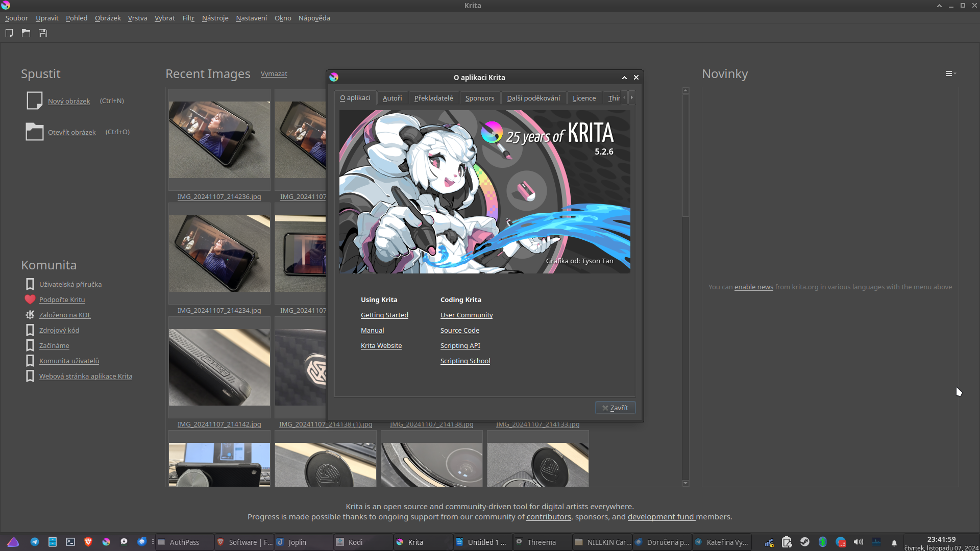The width and height of the screenshot is (980, 551).
Task: Click bookmark icon next to Zdrojový kód
Action: [x=30, y=330]
